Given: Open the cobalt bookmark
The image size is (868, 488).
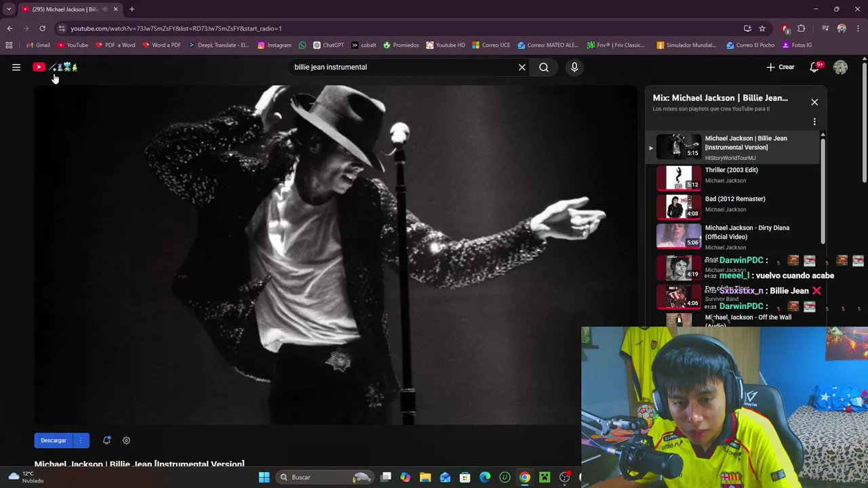Looking at the screenshot, I should pyautogui.click(x=363, y=45).
